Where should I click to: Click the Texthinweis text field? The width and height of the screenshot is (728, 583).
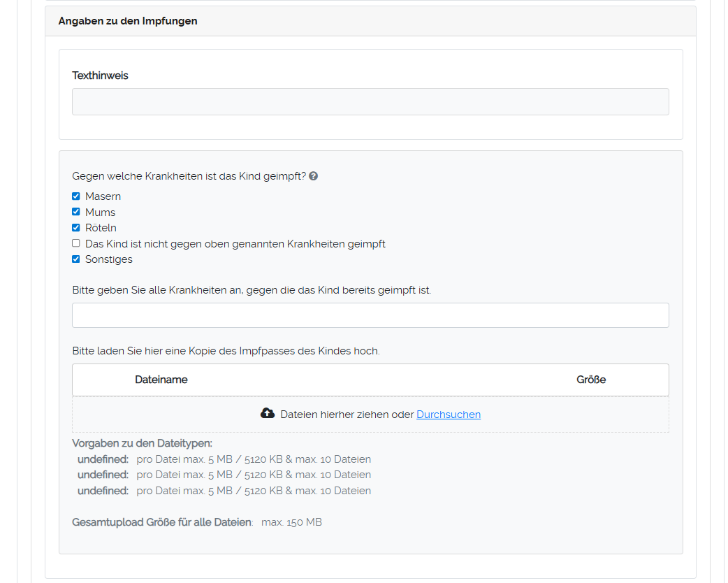[x=370, y=101]
